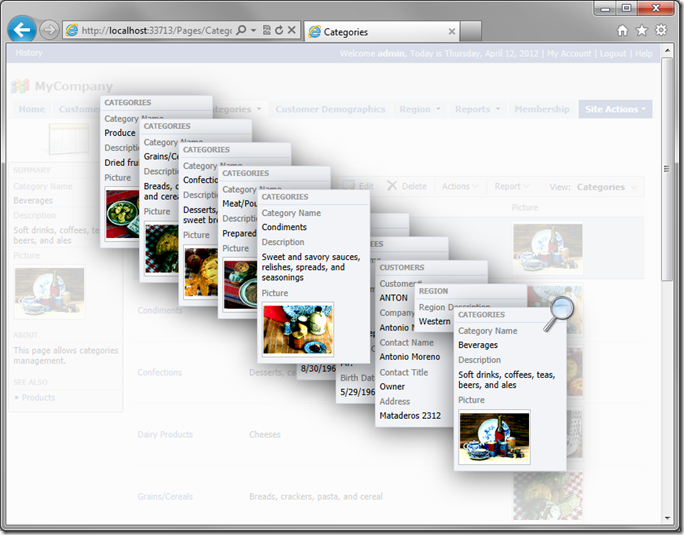
Task: Click the Beverages picture in grid row
Action: point(547,249)
